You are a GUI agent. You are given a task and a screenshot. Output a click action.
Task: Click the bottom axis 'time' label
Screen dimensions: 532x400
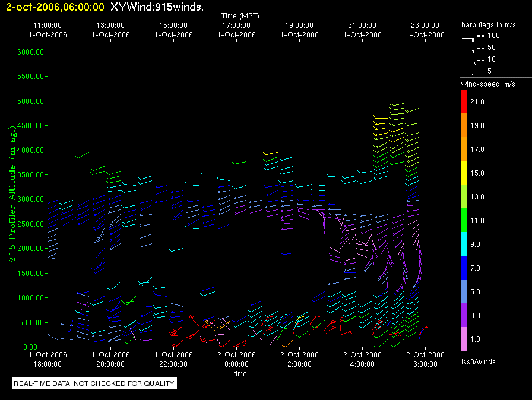240,373
